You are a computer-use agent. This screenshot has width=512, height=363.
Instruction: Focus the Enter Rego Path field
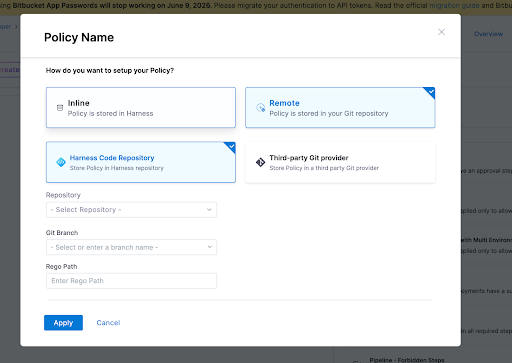click(131, 281)
